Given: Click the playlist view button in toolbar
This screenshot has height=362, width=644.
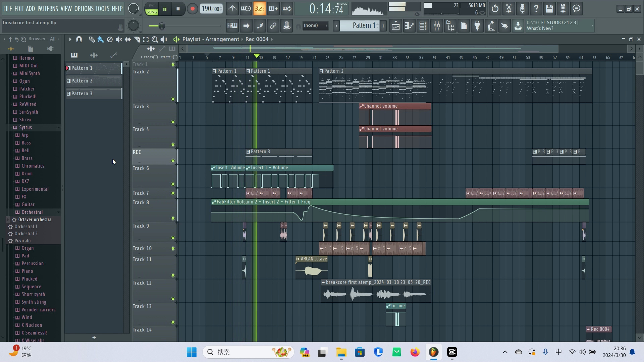Looking at the screenshot, I should 395,26.
